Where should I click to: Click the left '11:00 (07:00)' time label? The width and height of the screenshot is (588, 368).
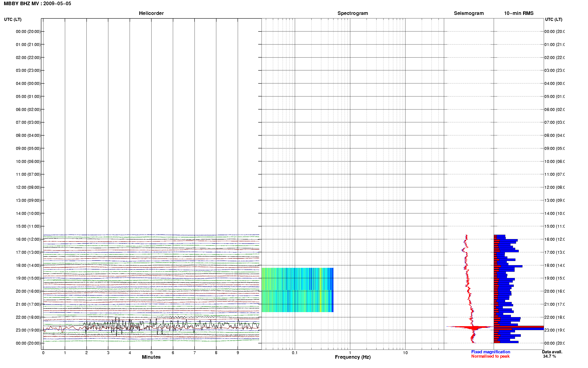click(28, 174)
